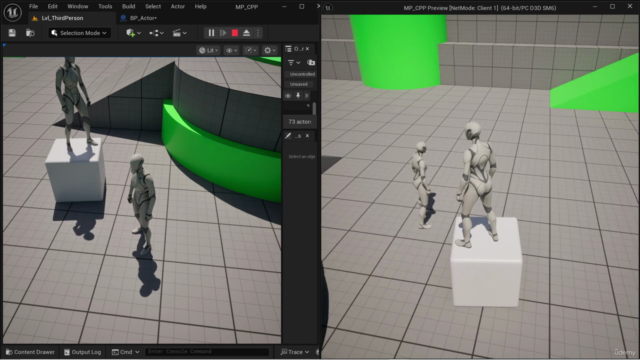Open the Quick Add content cube dropdown
Image resolution: width=640 pixels, height=360 pixels.
coord(133,33)
